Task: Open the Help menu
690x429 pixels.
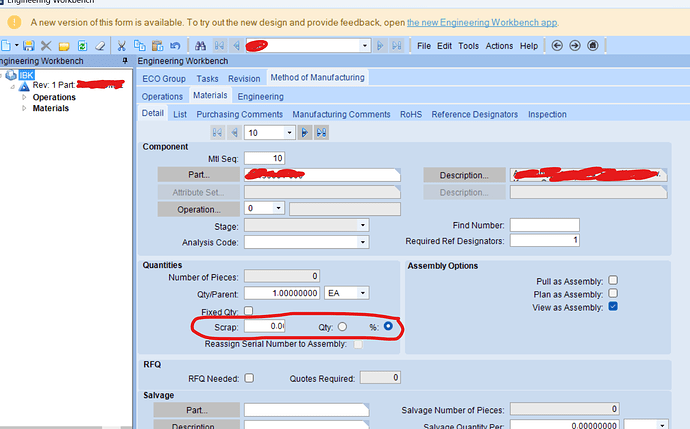Action: click(x=529, y=46)
